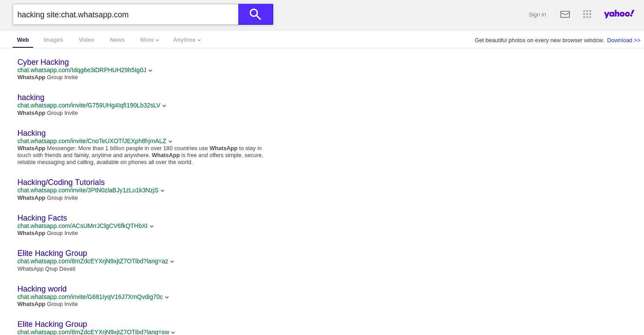Image resolution: width=644 pixels, height=335 pixels.
Task: Click URL chat.whatsapp.com/Idqg6e3iDRPHUH29h5Ig0J
Action: tap(82, 70)
